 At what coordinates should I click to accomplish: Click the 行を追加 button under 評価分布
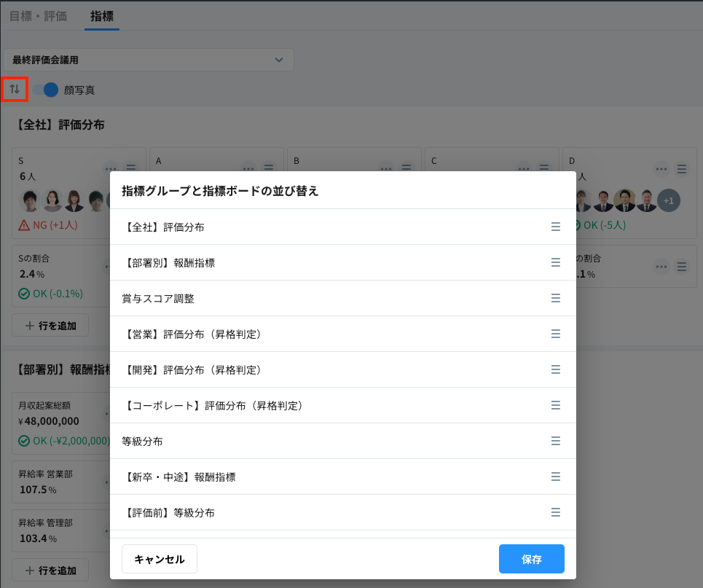pos(50,325)
